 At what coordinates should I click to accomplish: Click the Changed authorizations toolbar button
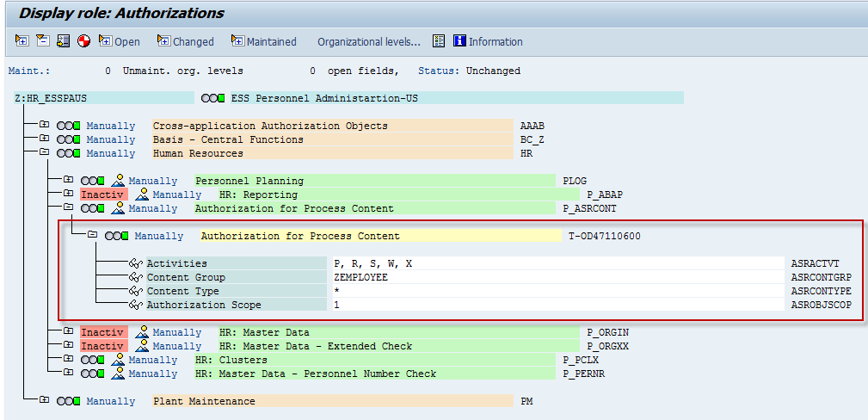186,41
